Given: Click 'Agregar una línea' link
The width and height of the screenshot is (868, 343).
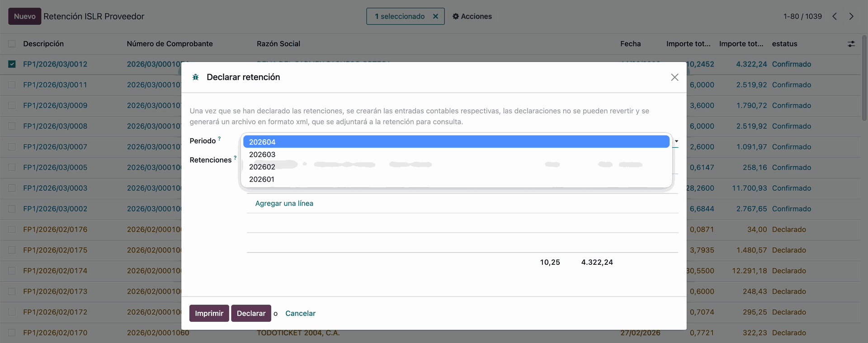Looking at the screenshot, I should point(284,203).
